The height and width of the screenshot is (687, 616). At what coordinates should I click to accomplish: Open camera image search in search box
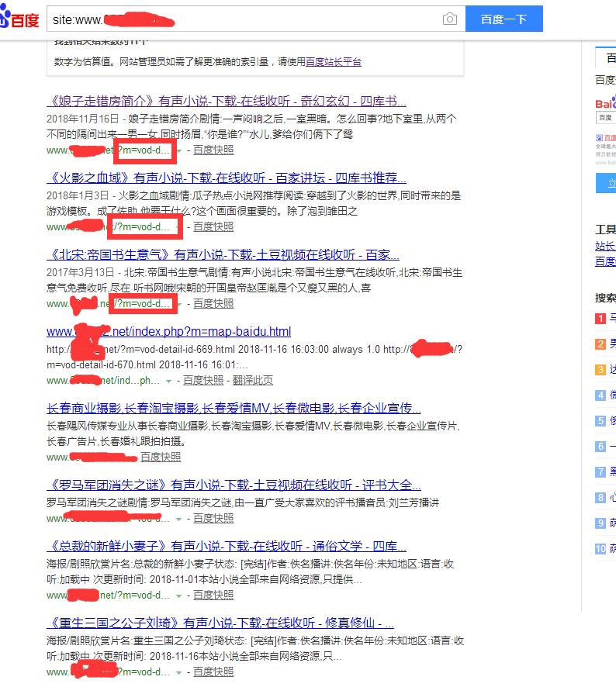click(450, 19)
